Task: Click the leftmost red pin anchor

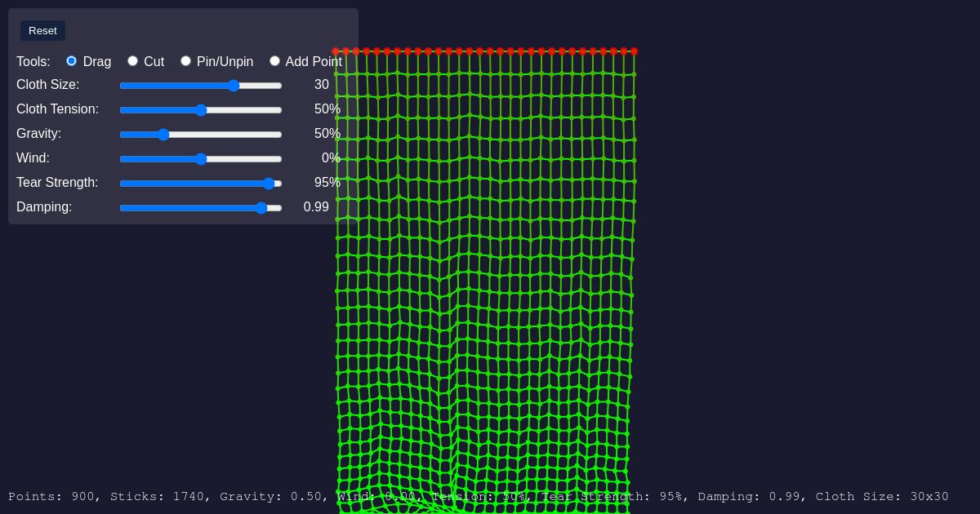Action: [x=336, y=51]
